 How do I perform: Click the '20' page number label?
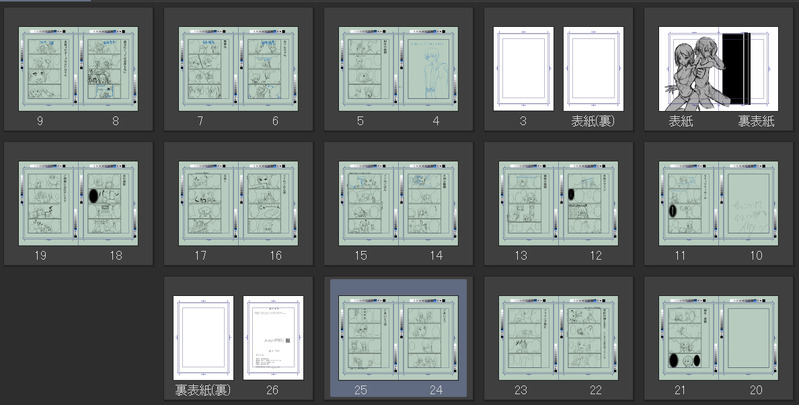tap(756, 390)
